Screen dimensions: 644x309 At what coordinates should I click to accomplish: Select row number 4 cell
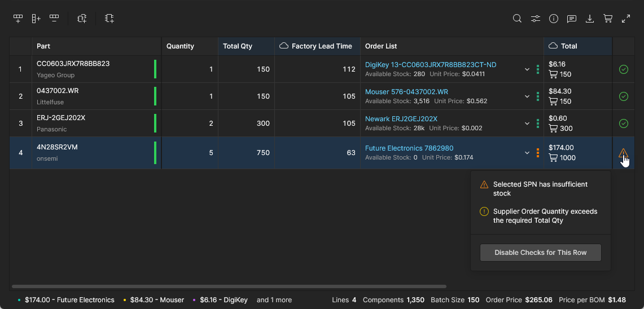20,153
